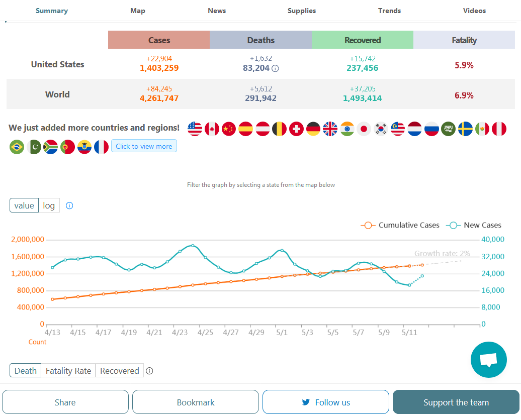Click the 'Click to view more' countries button

coord(144,146)
